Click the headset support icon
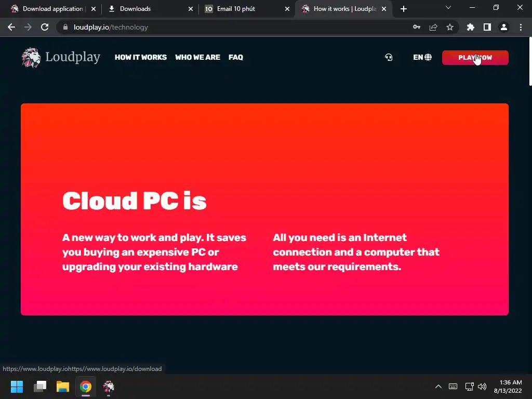The height and width of the screenshot is (399, 532). (389, 57)
